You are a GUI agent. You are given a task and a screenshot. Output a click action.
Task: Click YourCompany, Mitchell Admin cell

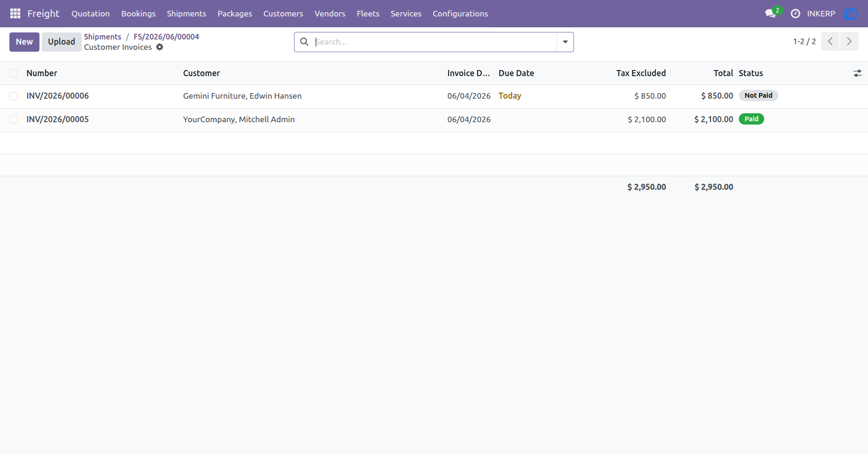tap(239, 119)
